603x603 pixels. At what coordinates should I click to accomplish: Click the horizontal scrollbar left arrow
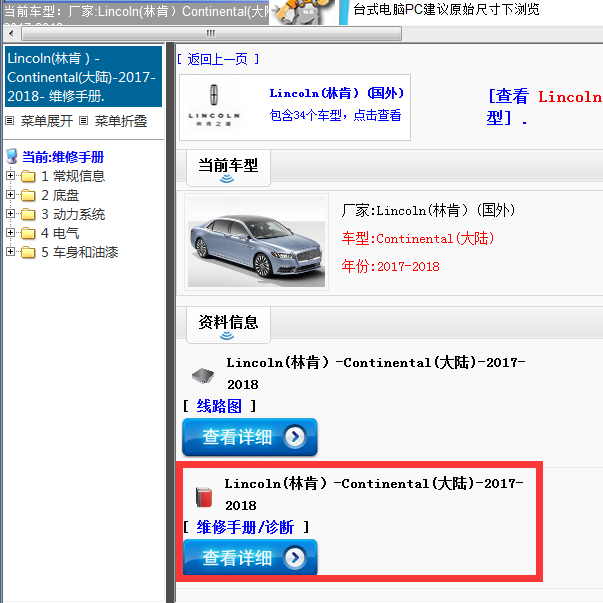pyautogui.click(x=11, y=33)
